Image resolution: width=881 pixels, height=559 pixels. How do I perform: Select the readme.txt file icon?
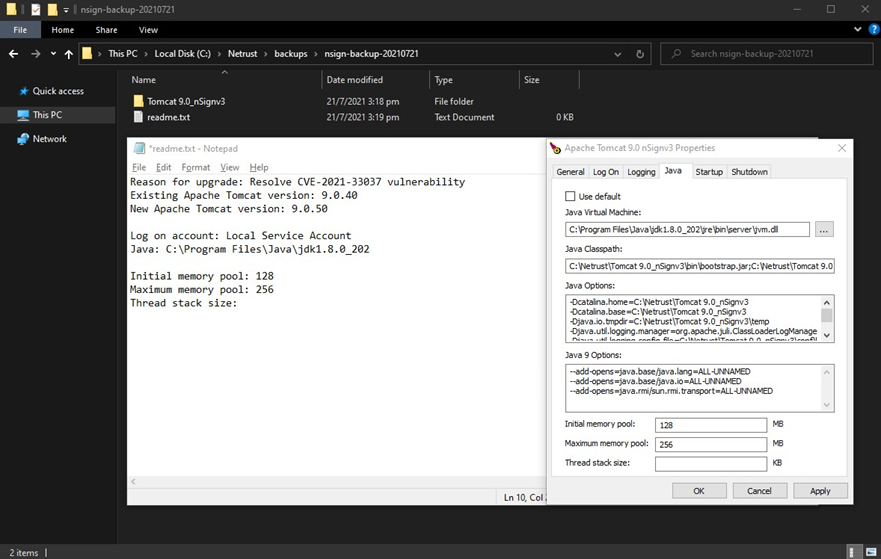pyautogui.click(x=139, y=117)
